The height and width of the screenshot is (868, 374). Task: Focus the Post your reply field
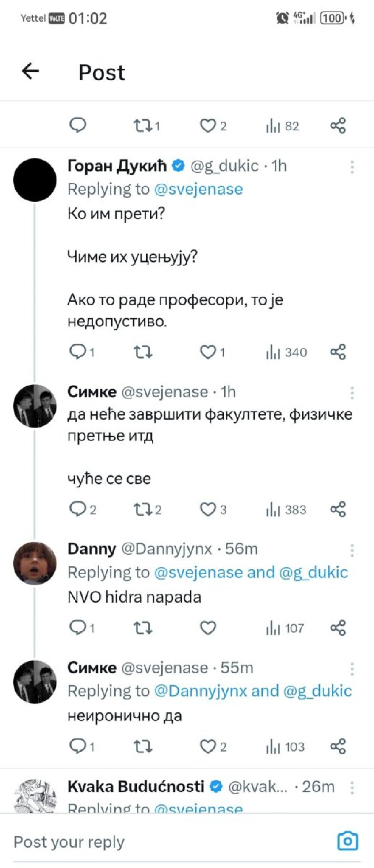pos(172,841)
